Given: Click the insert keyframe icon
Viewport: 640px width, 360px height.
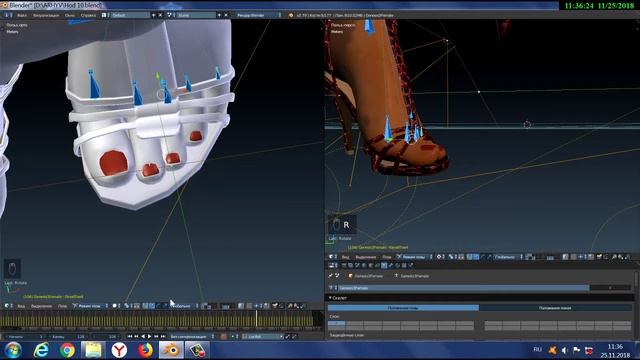Looking at the screenshot, I should (287, 337).
